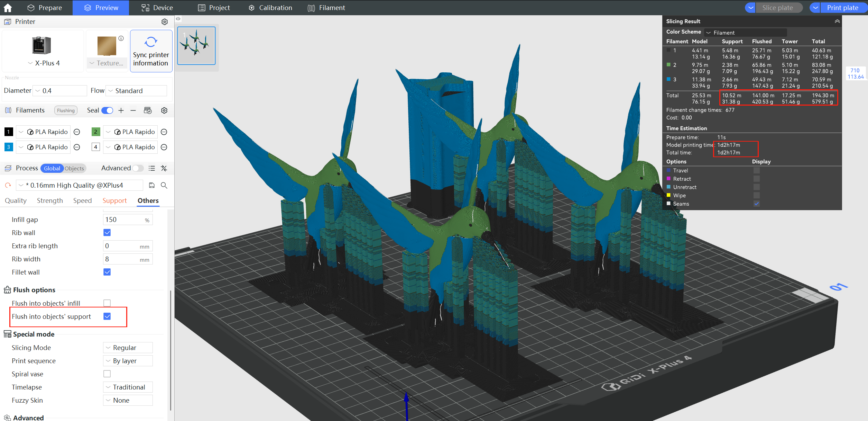Open process preset dropdown
This screenshot has height=421, width=868.
(80, 185)
